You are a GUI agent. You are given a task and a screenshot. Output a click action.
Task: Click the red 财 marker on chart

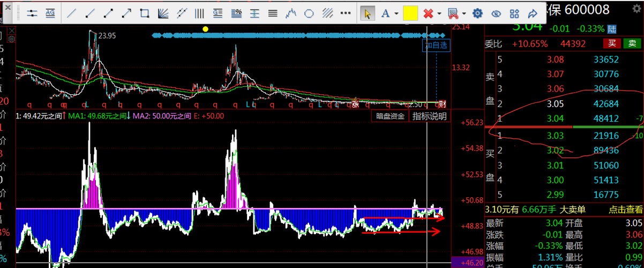[x=443, y=103]
